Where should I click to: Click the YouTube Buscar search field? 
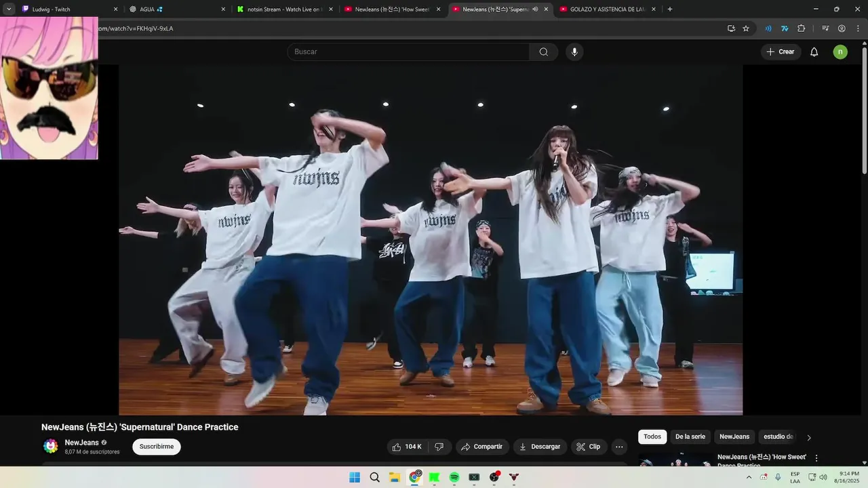pyautogui.click(x=408, y=52)
